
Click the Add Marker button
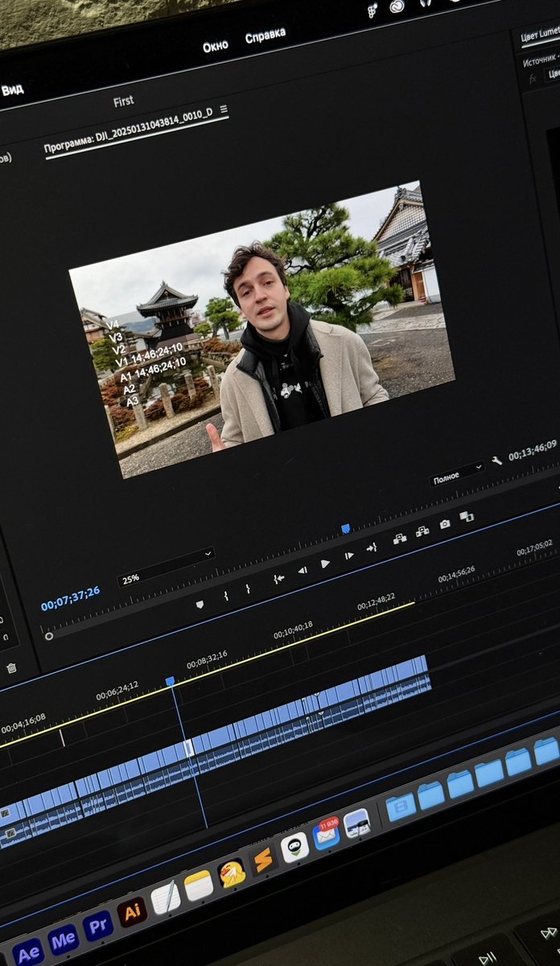pyautogui.click(x=200, y=604)
